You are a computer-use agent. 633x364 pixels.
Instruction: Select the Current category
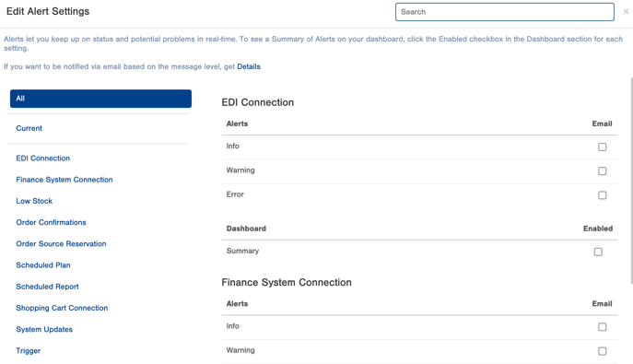(29, 128)
